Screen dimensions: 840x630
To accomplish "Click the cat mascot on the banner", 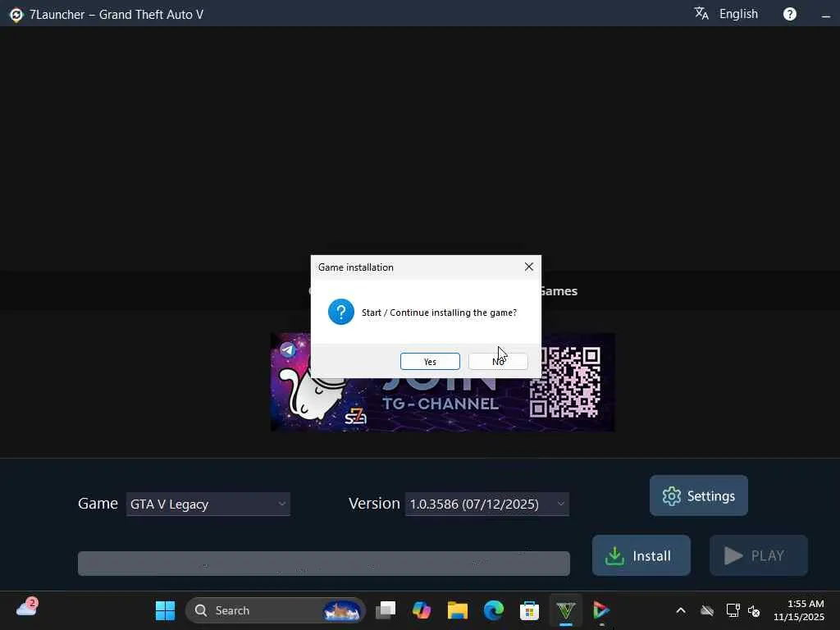I will (314, 395).
